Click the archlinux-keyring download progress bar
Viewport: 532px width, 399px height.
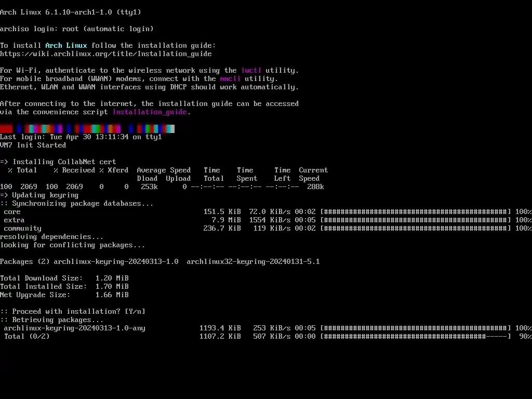416,328
